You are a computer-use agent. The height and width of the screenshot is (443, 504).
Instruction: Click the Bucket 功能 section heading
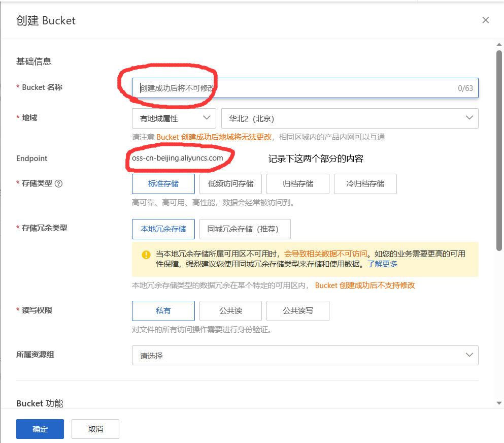point(40,403)
